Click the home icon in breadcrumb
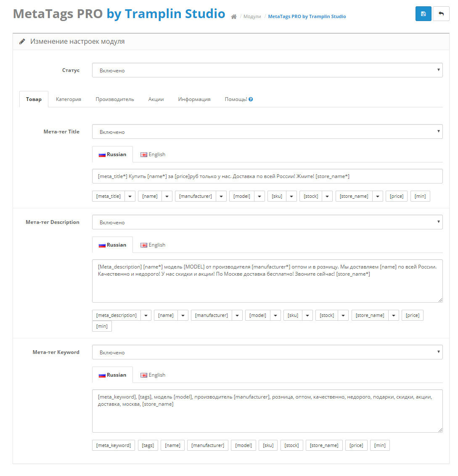This screenshot has width=458, height=476. click(x=234, y=17)
